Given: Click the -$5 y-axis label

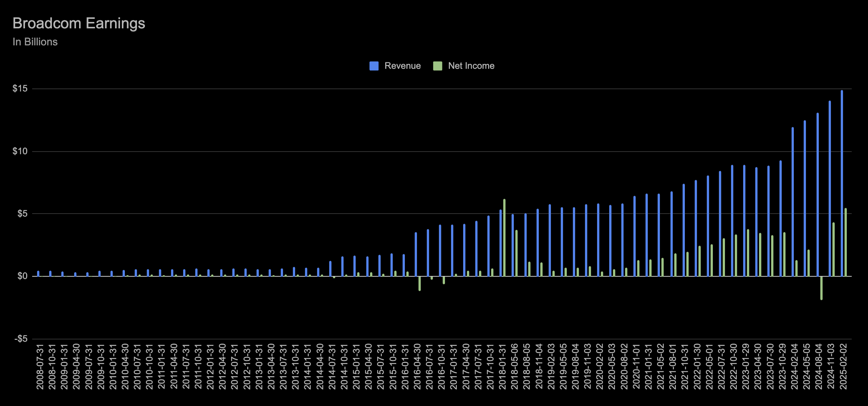Looking at the screenshot, I should tap(20, 339).
